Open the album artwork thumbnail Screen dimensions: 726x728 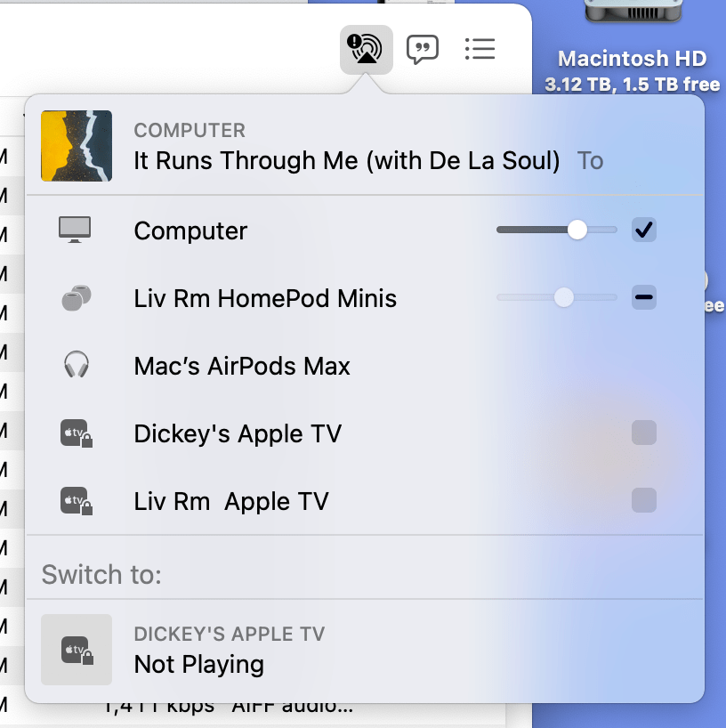77,145
